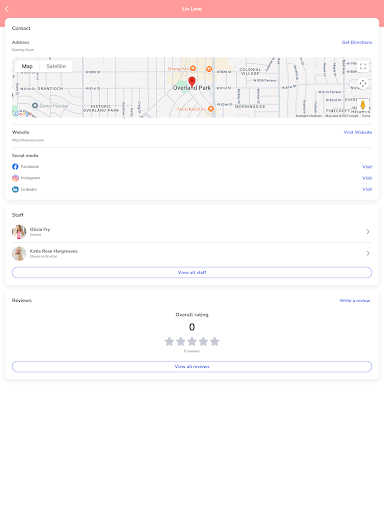Screen dimensions: 384x512
Task: Click the third rating star
Action: (192, 341)
